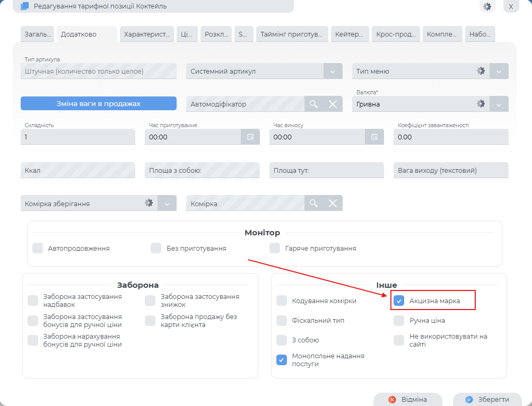
Task: Enable the Автопродовження checkbox
Action: pyautogui.click(x=38, y=248)
